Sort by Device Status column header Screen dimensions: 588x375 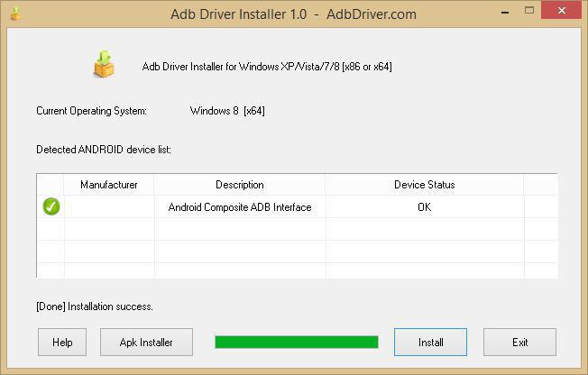coord(425,185)
